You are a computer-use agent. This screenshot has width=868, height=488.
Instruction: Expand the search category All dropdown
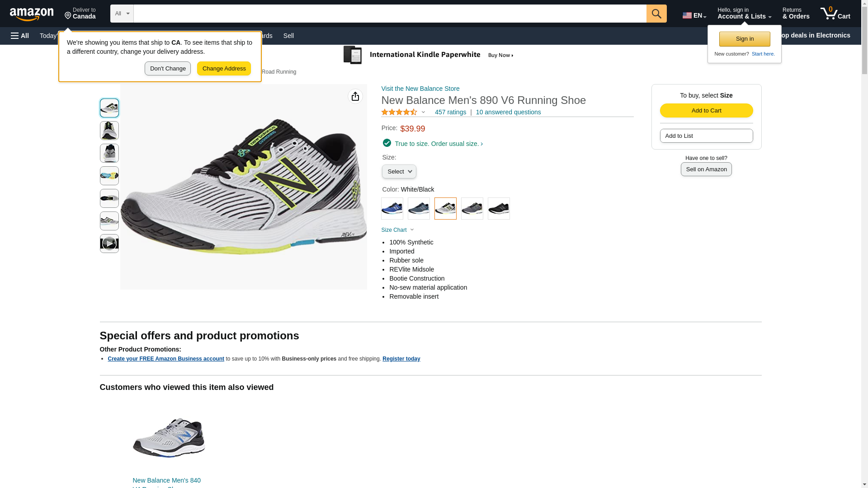[122, 14]
